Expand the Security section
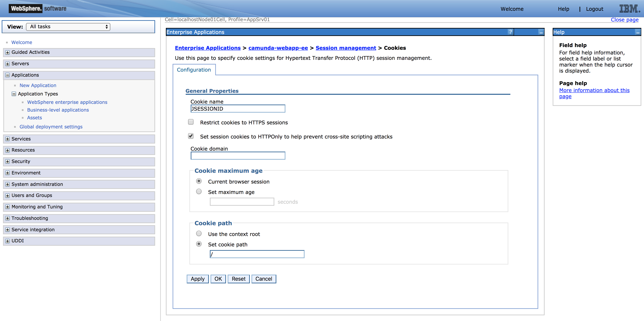The width and height of the screenshot is (644, 321). click(8, 162)
